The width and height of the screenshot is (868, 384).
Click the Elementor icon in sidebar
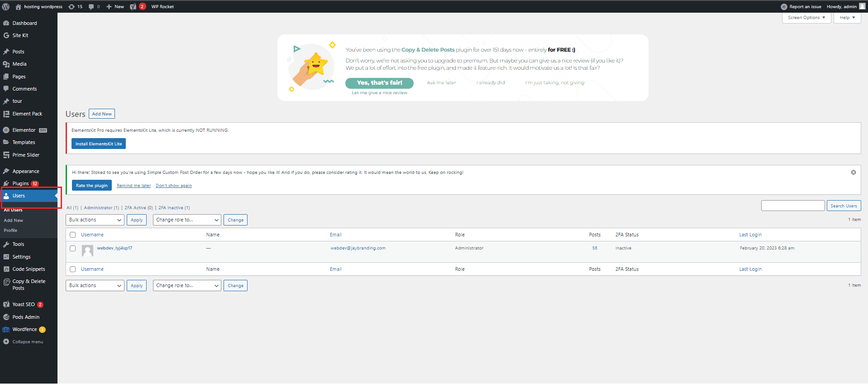point(6,130)
